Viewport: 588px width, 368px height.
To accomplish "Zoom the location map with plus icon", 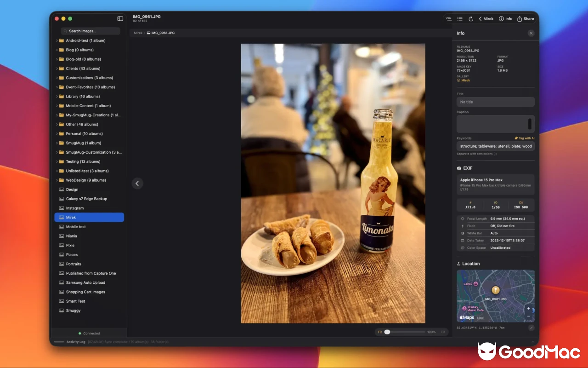I will coord(528,308).
